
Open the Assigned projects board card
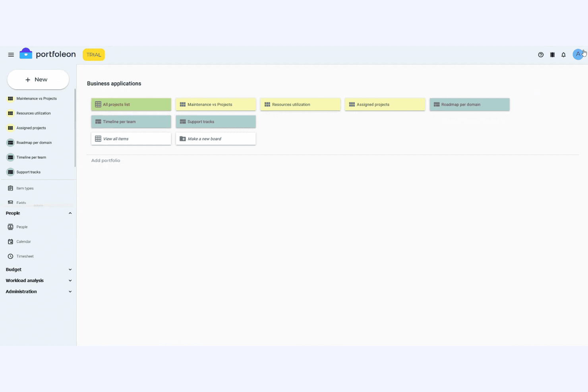385,104
